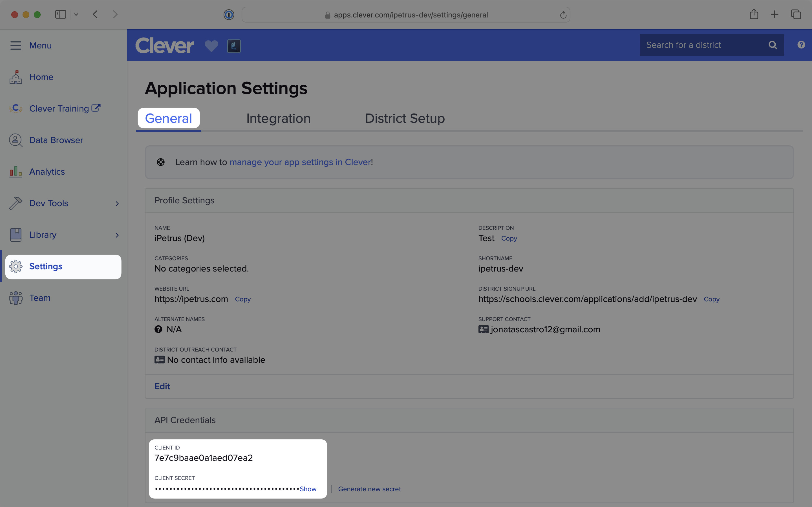Screen dimensions: 812x507
Task: Go to the Team page
Action: point(40,298)
